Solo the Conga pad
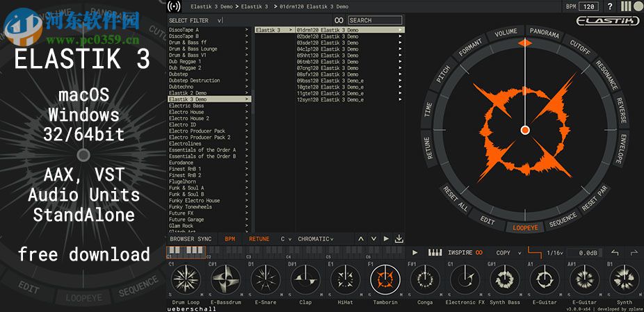Screen dimensions: 644x312 click(x=409, y=295)
